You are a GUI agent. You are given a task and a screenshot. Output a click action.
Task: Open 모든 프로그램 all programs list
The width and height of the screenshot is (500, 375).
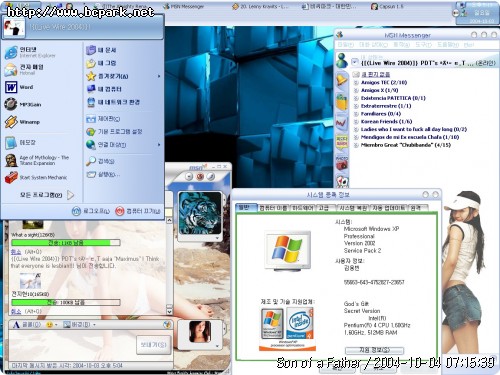[x=47, y=195]
